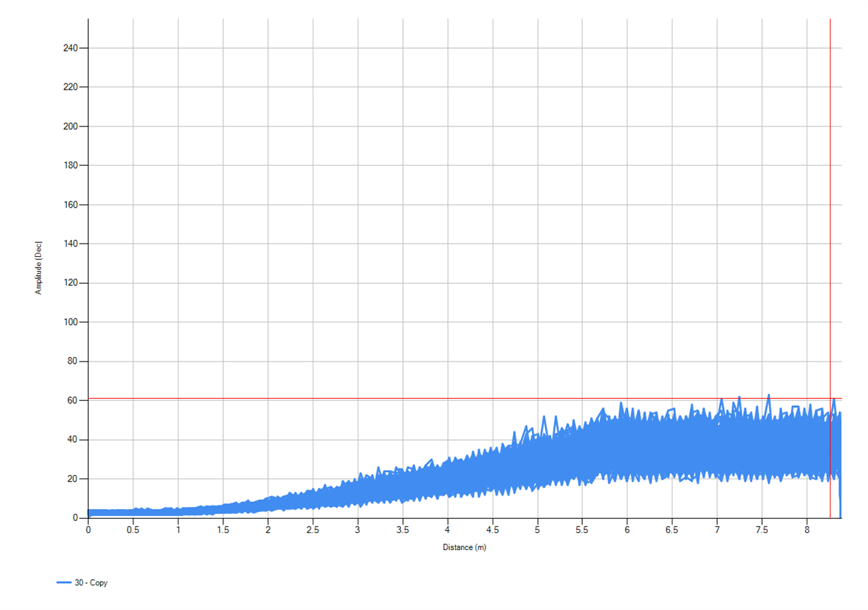Screen dimensions: 868x610
Task: Click the x-axis label 0.5
Action: pos(133,528)
